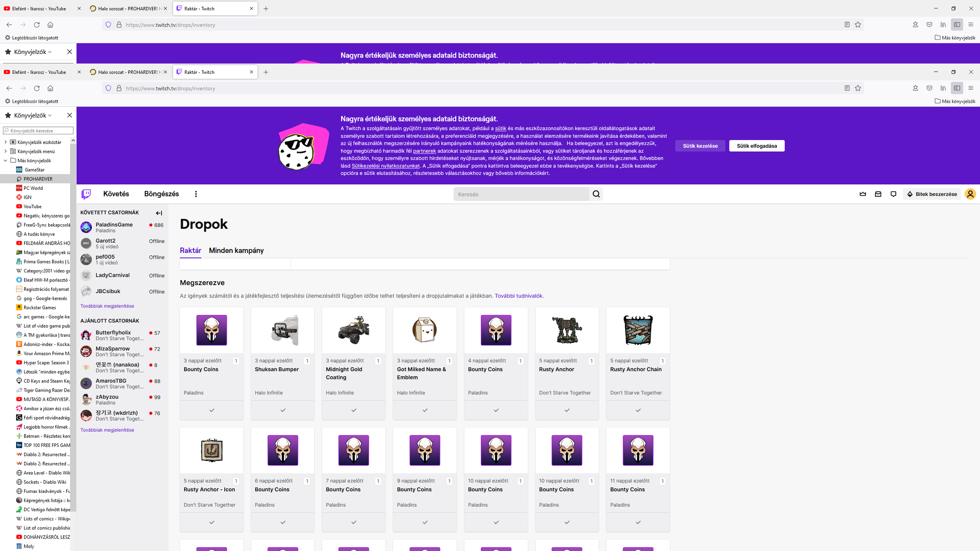Open the Sütikezelési nyilatkozatunkat link
Image resolution: width=980 pixels, height=551 pixels.
tap(385, 166)
